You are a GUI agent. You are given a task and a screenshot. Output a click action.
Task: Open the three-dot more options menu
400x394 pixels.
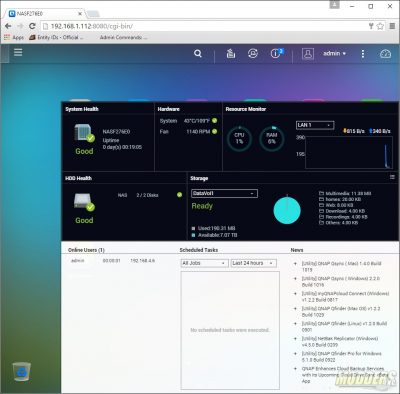[363, 54]
